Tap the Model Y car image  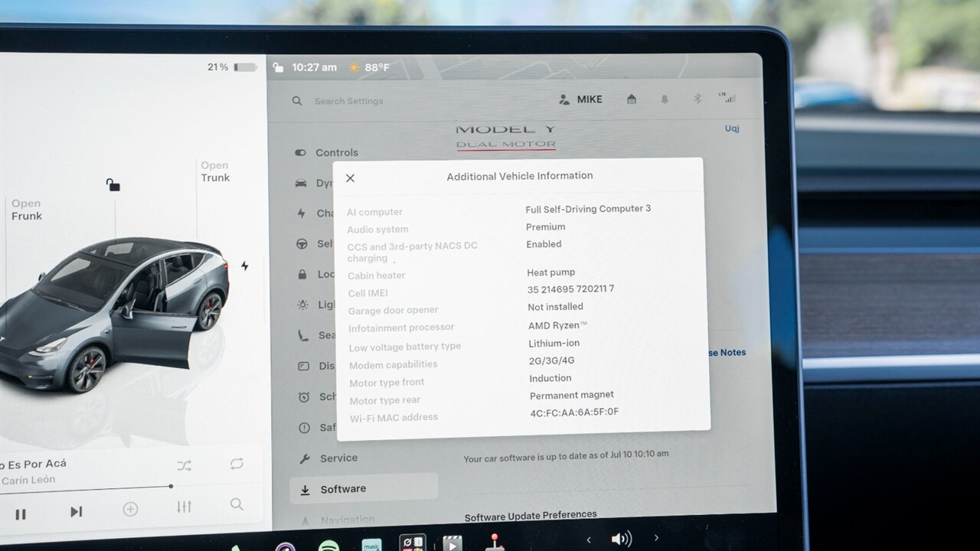(x=115, y=314)
